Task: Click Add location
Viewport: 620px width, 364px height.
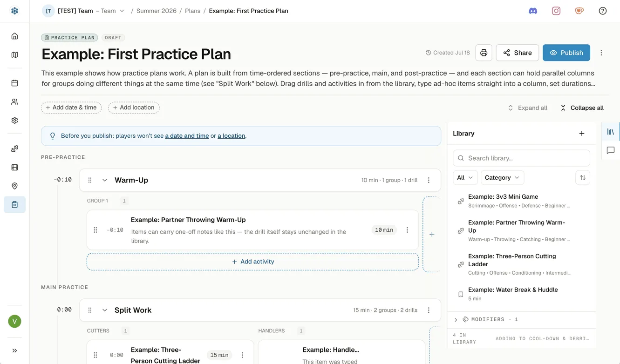Action: (x=134, y=108)
